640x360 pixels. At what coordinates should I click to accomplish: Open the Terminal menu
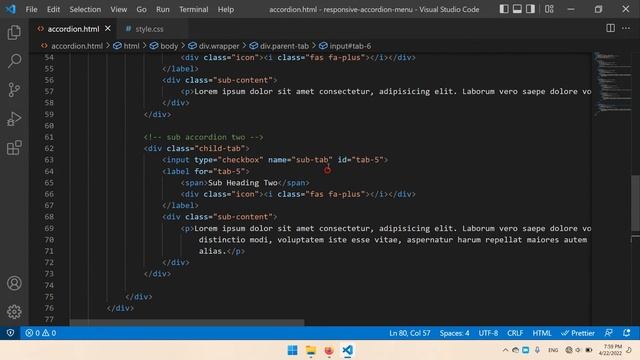pyautogui.click(x=193, y=9)
